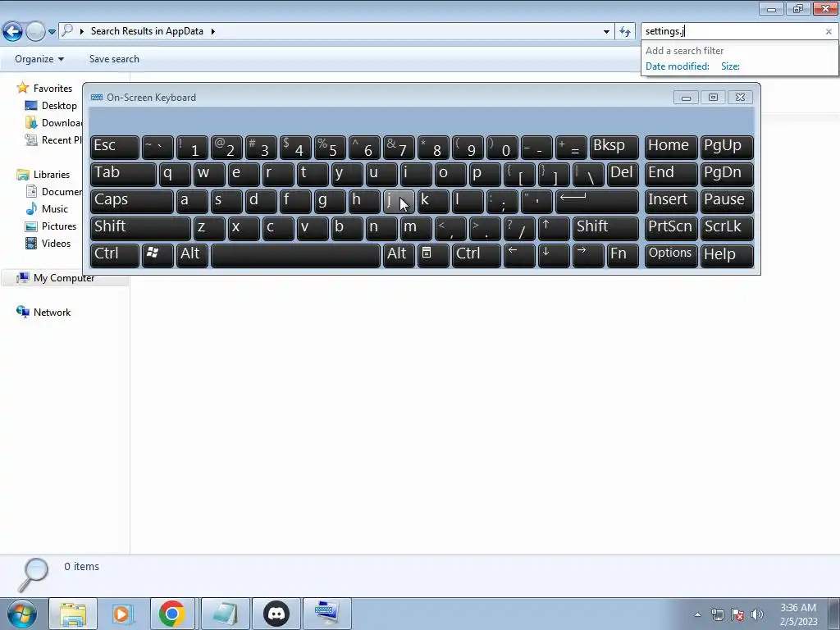Select Favorites in navigation pane

(46, 89)
